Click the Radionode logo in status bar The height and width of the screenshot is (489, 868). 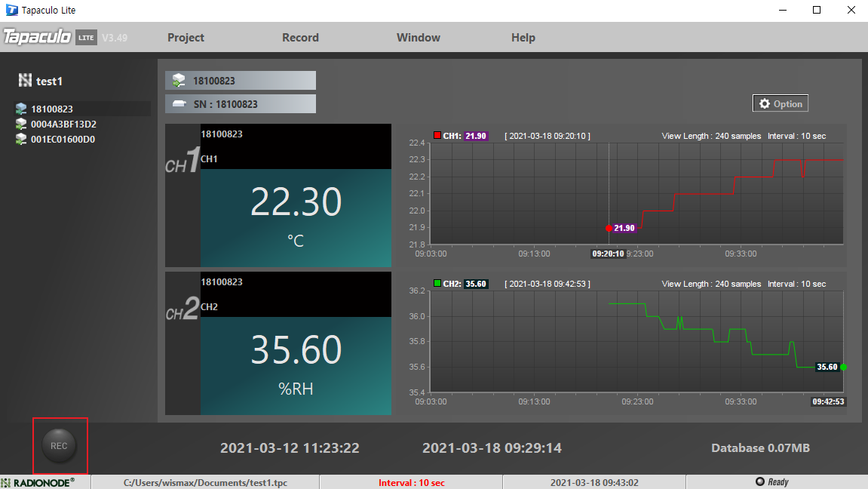pos(38,483)
